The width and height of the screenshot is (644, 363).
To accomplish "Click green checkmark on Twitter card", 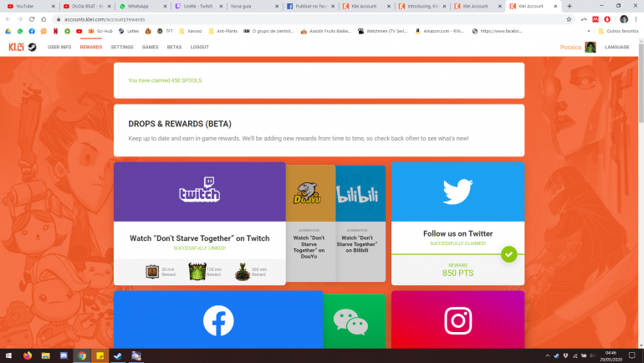I will pyautogui.click(x=509, y=254).
